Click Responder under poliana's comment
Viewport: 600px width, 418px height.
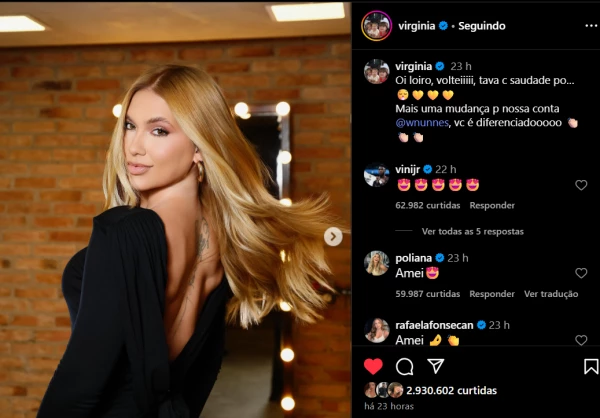(492, 294)
